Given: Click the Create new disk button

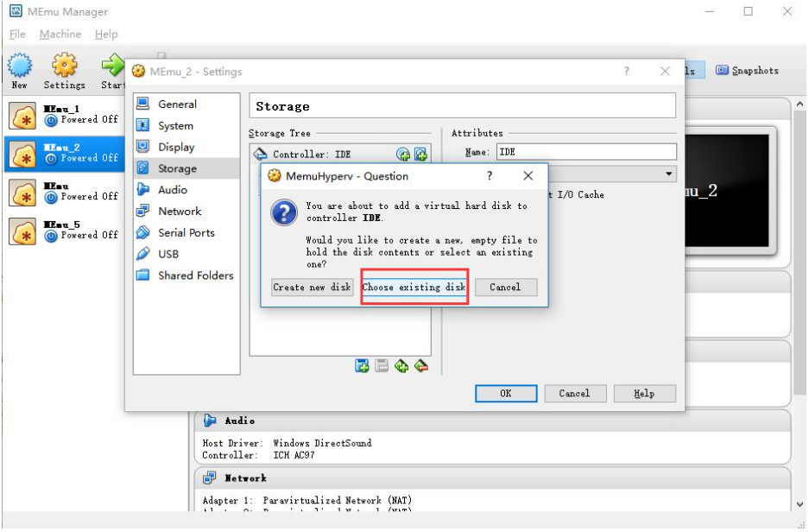Looking at the screenshot, I should point(312,288).
